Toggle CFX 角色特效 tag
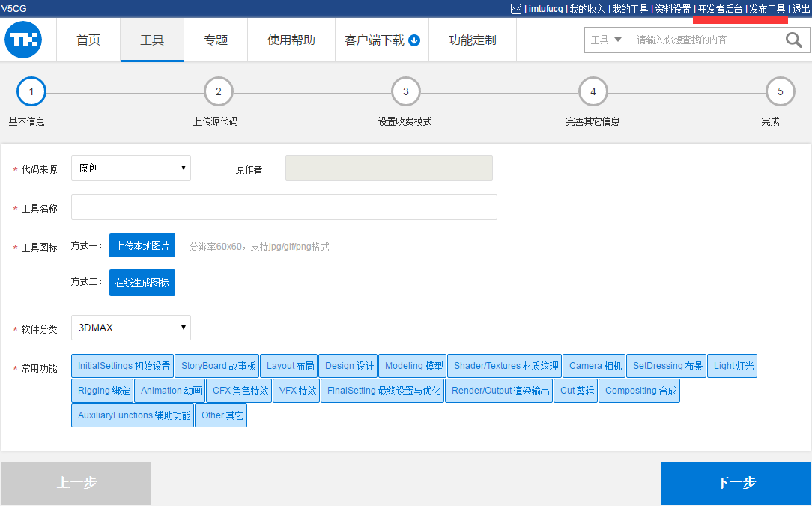This screenshot has height=506, width=812. pos(240,391)
